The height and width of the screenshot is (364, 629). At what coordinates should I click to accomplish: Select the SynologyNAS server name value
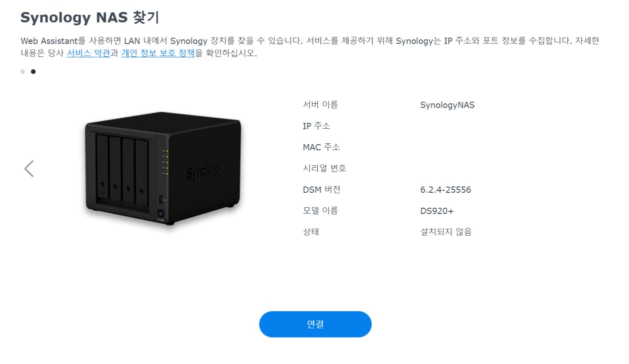pyautogui.click(x=447, y=105)
